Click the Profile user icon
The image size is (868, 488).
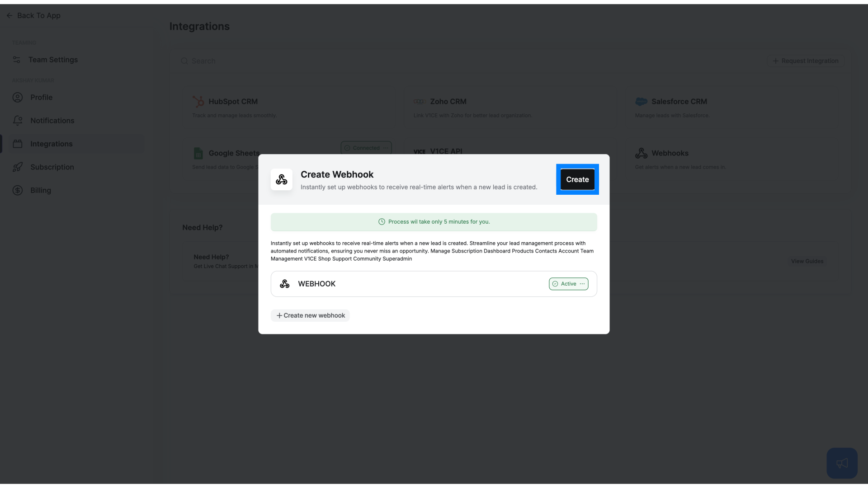(x=18, y=97)
